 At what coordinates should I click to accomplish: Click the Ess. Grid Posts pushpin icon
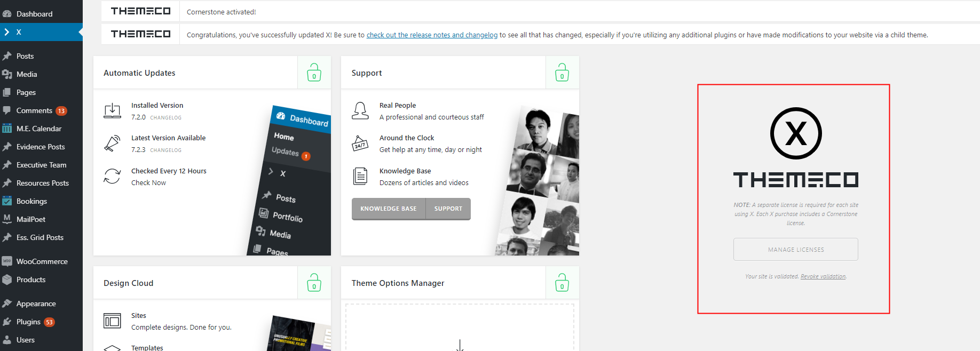click(7, 237)
